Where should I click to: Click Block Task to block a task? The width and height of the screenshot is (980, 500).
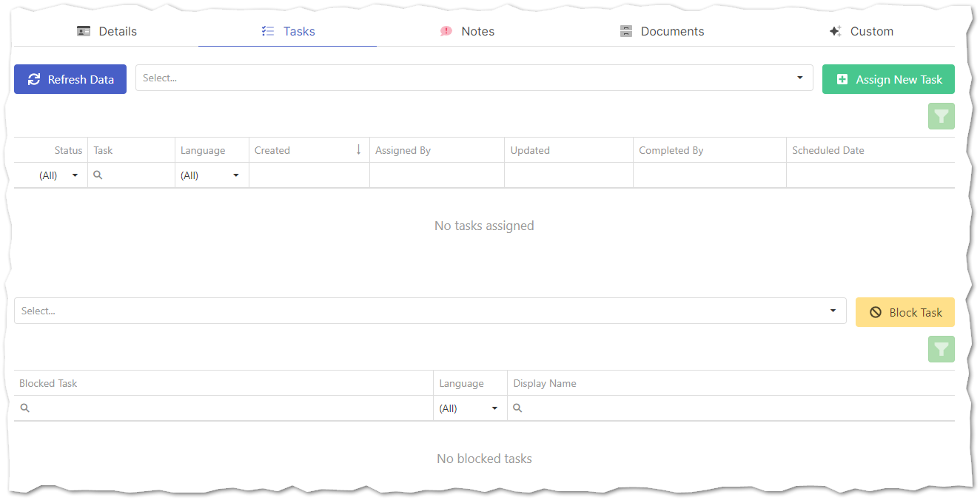905,311
